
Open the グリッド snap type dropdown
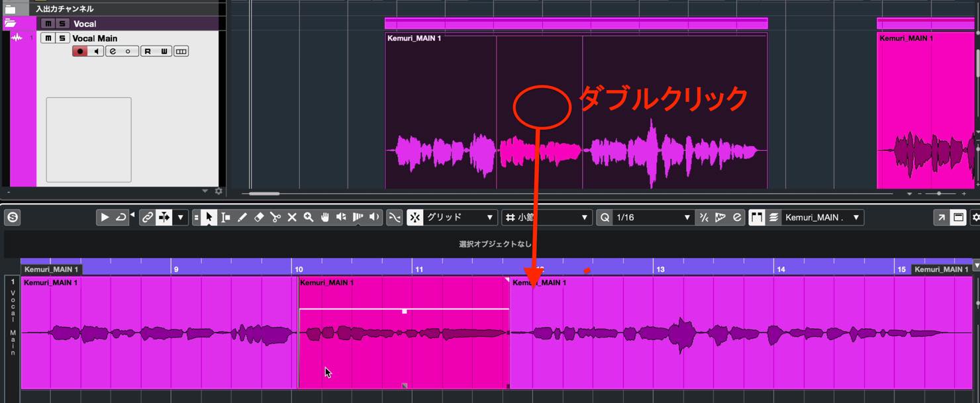[x=460, y=217]
